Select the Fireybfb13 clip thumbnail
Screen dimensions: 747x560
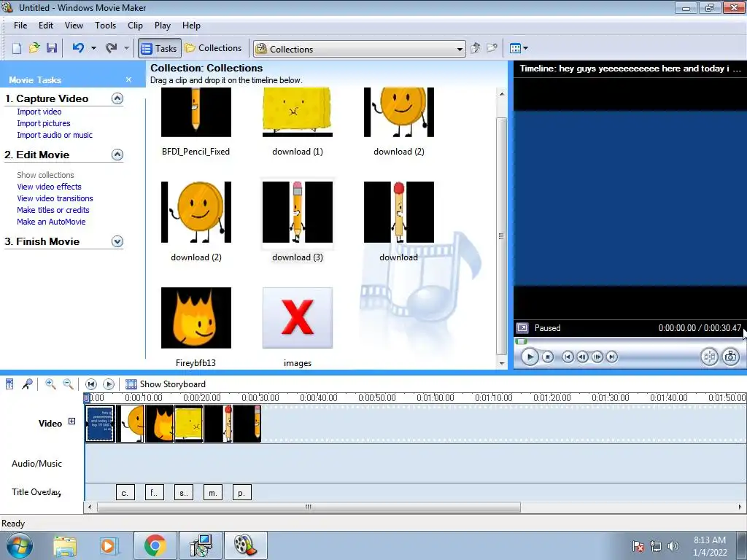[196, 318]
